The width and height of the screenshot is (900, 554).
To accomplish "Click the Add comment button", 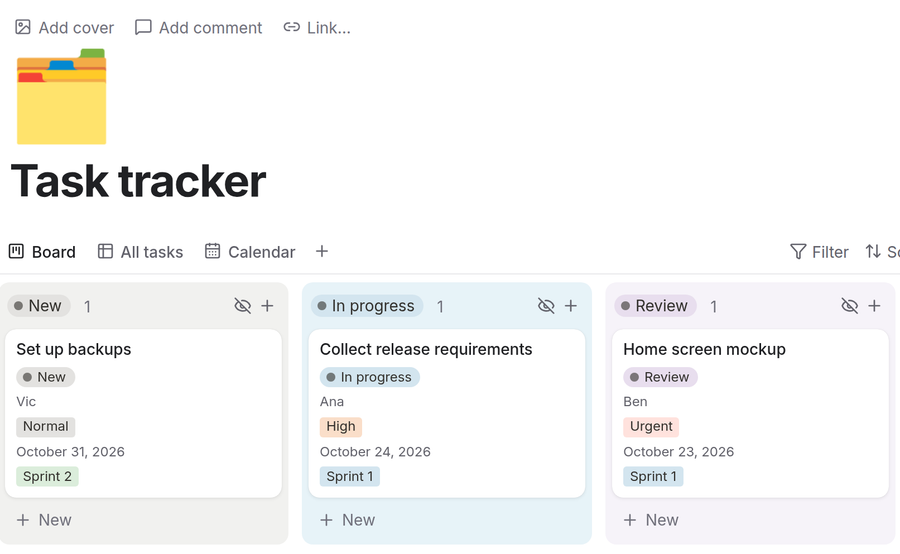I will (x=198, y=28).
